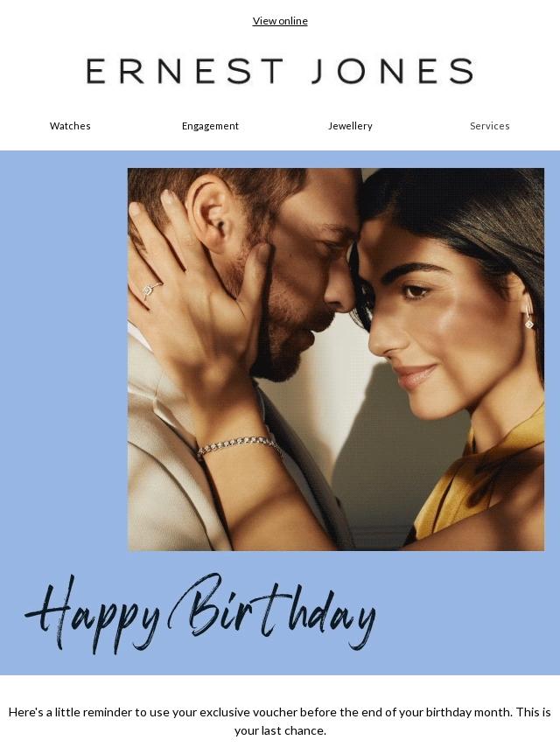560x747 pixels.
Task: Click the 'your last chance.' text line
Action: [x=280, y=730]
